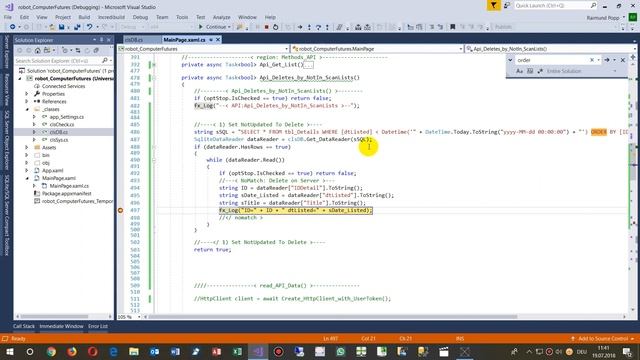Image resolution: width=640 pixels, height=360 pixels.
Task: Open the Call Stack tab
Action: click(24, 326)
